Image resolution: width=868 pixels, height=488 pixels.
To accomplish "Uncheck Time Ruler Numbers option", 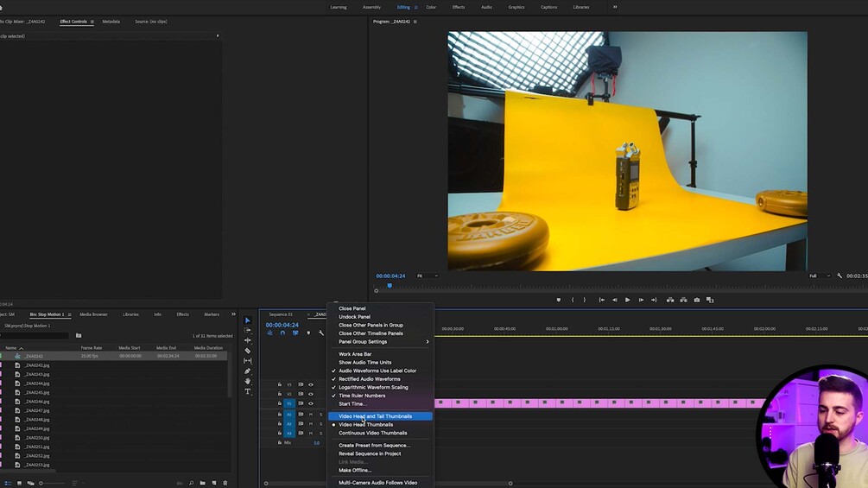I will click(362, 396).
